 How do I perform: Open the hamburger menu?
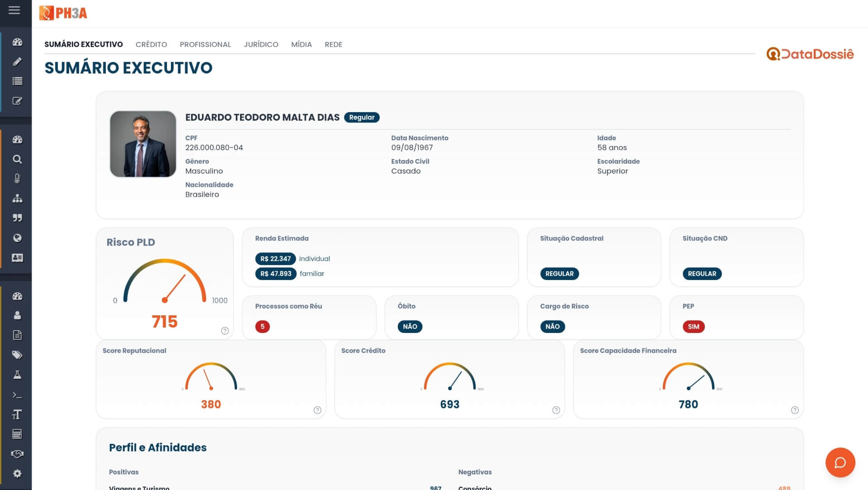tap(14, 10)
